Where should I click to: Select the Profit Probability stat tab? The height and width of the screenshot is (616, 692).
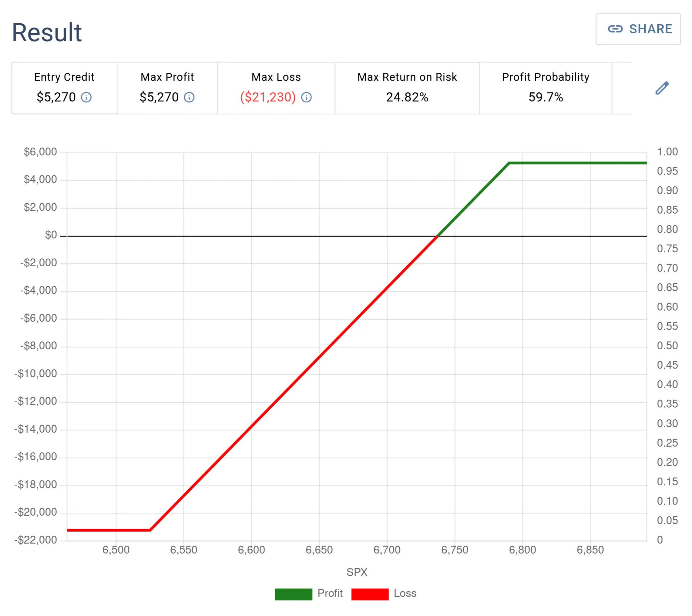pyautogui.click(x=546, y=88)
